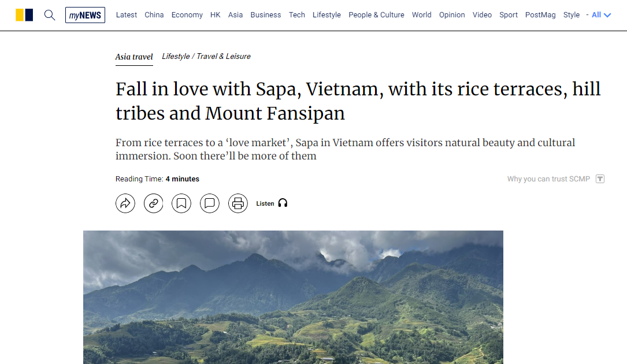The image size is (627, 364).
Task: Go to the Asia section in the navigation
Action: coord(235,15)
